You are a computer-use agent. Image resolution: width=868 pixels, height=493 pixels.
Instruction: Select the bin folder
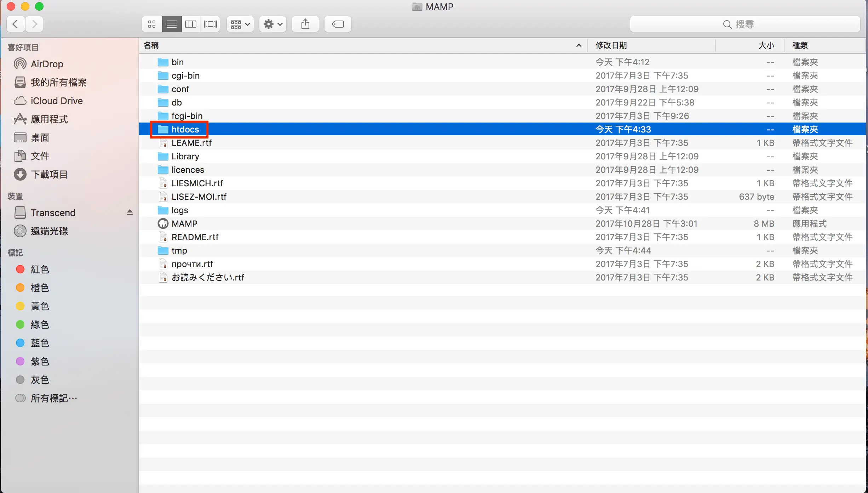[x=502, y=62]
